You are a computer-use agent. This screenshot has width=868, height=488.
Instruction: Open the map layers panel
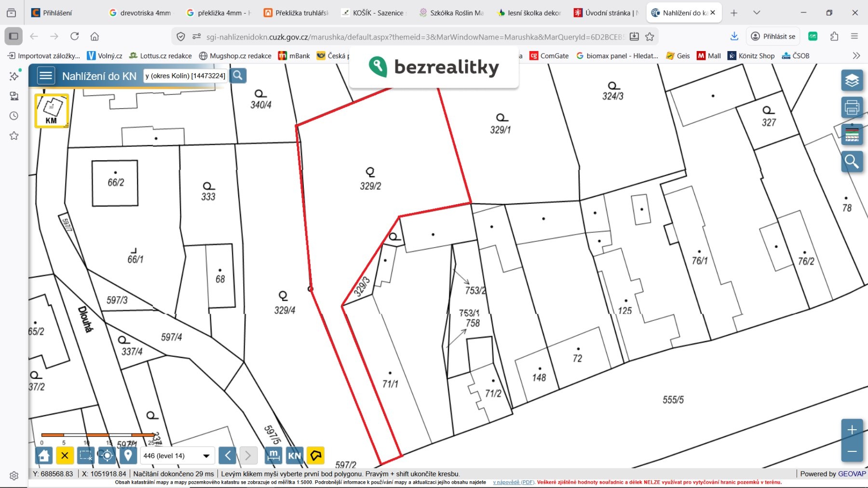[852, 80]
